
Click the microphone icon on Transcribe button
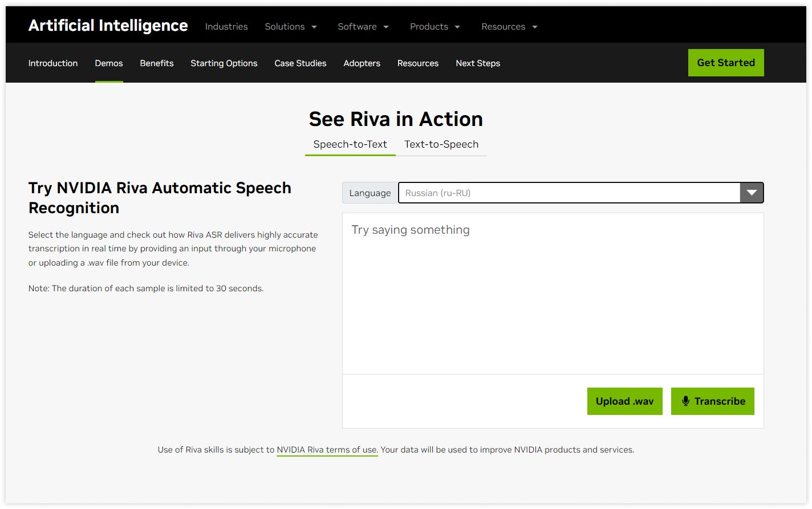point(685,401)
